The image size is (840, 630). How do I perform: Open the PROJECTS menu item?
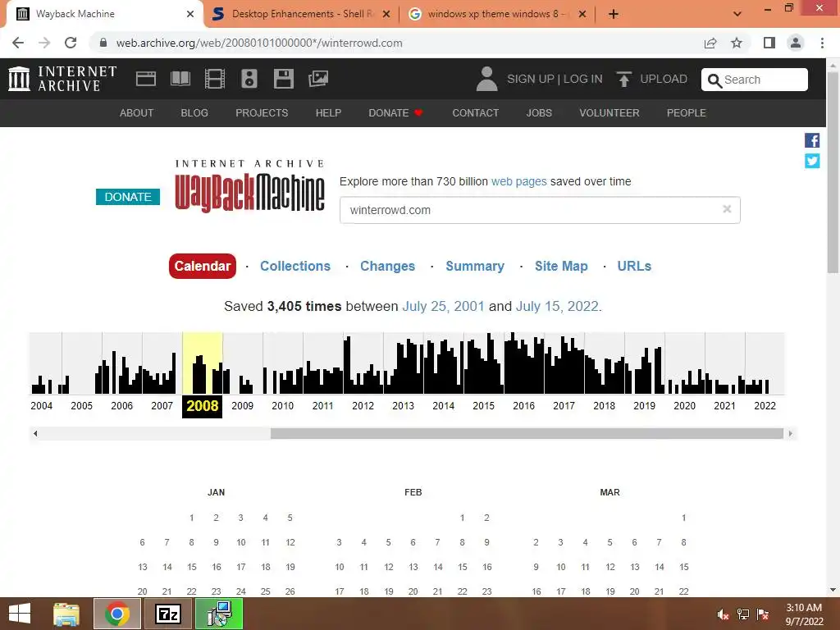(262, 113)
